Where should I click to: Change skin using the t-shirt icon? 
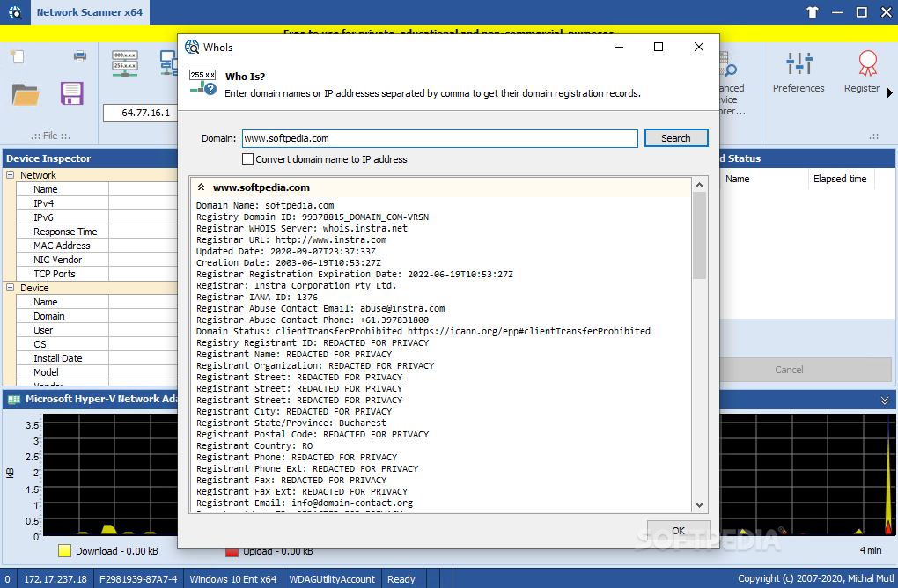[812, 12]
